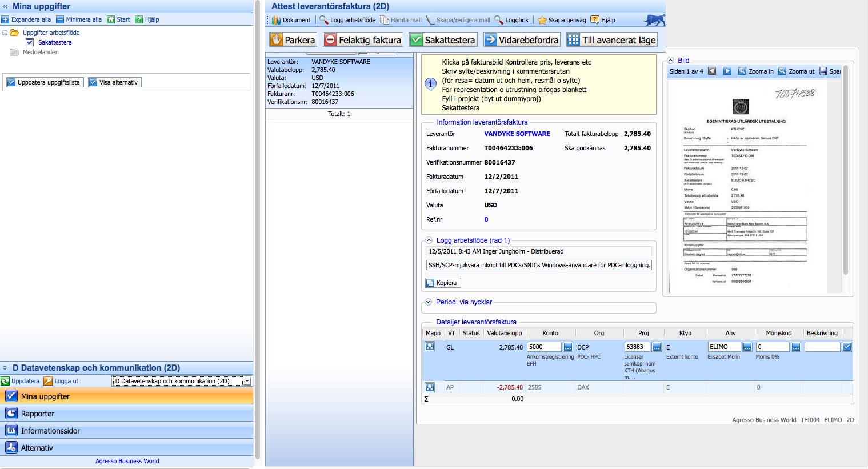Viewport: 868px width, 469px height.
Task: Open the Datavetenskap och kommunikation dropdown
Action: [247, 381]
